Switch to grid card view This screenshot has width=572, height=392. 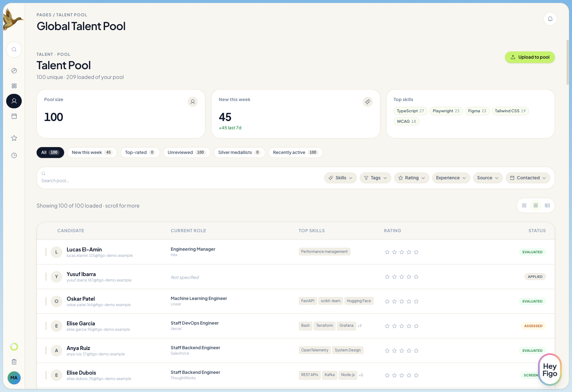click(x=524, y=205)
